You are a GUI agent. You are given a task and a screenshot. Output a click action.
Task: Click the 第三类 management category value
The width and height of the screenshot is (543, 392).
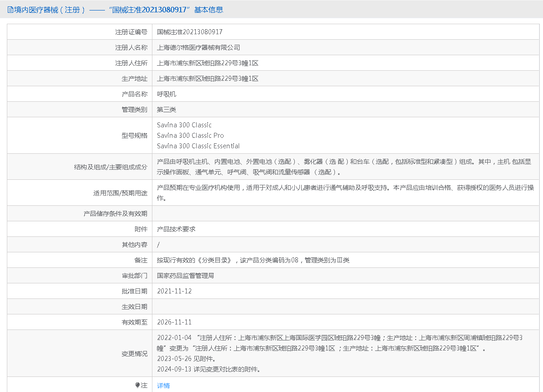[x=167, y=110]
